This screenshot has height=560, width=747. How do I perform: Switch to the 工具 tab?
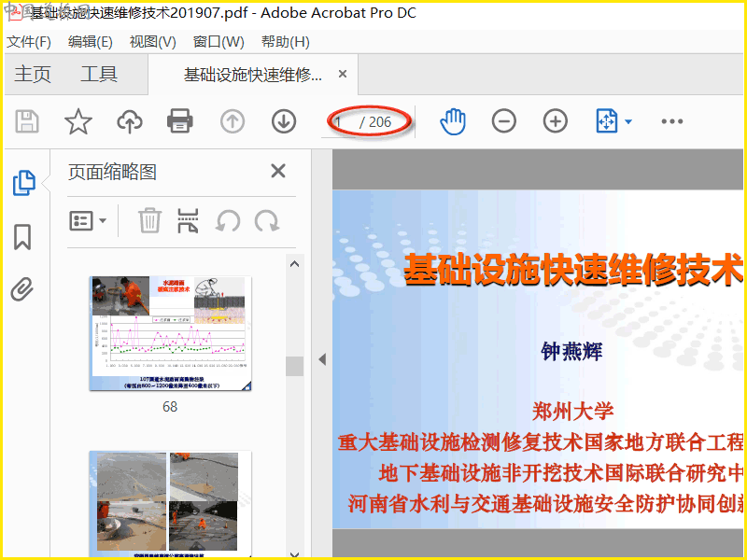(x=99, y=75)
